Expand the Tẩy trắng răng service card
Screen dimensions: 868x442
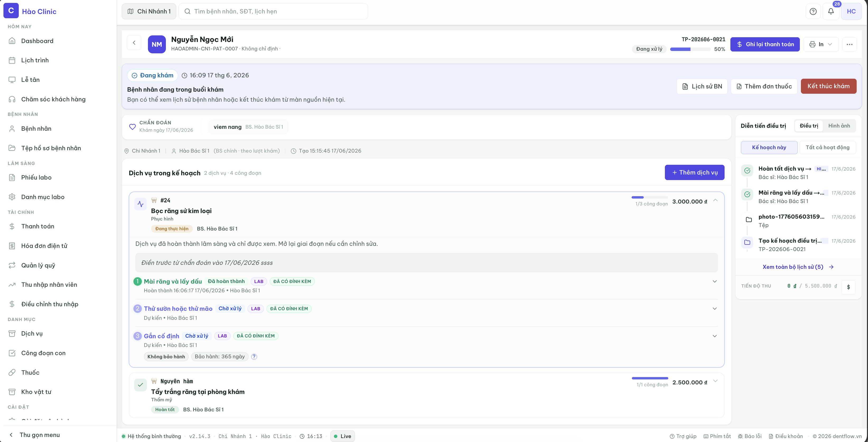pos(715,381)
